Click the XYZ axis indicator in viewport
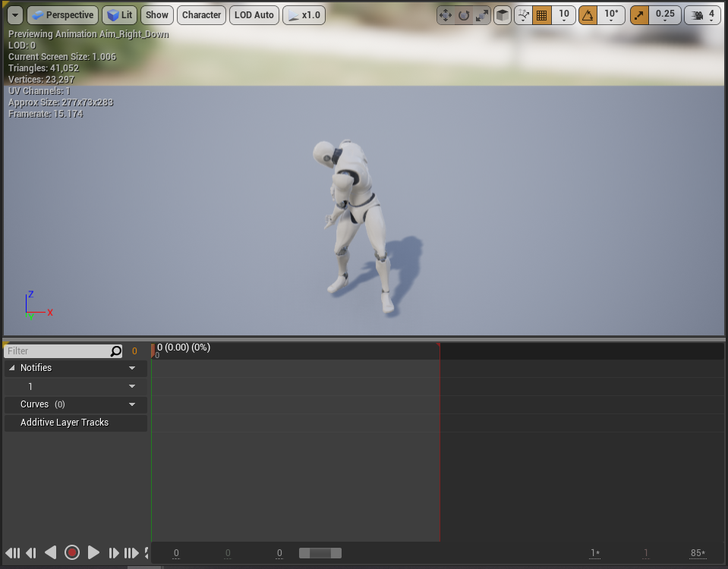The image size is (728, 569). pos(38,306)
